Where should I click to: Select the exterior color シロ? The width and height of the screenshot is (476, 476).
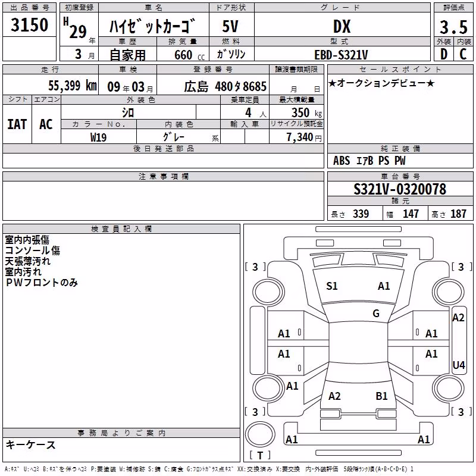point(128,113)
